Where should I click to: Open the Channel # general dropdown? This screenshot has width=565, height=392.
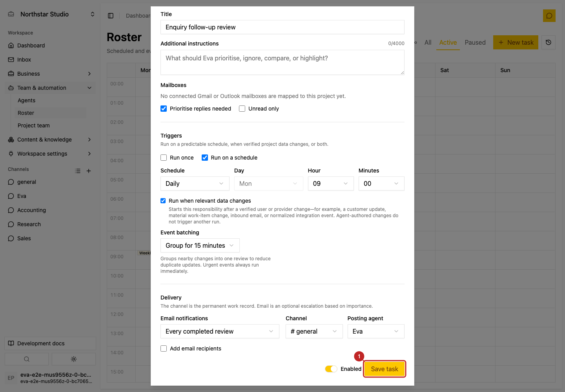[x=314, y=331]
